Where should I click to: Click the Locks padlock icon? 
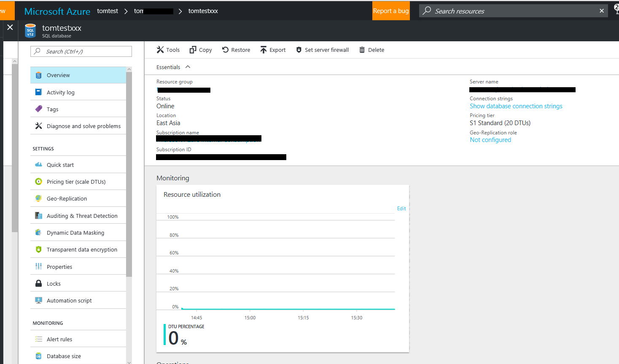click(38, 283)
